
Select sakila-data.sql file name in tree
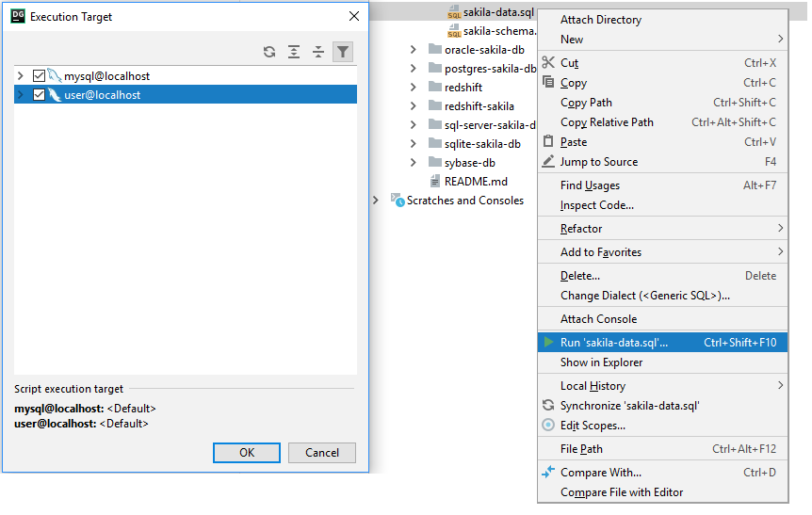[498, 12]
